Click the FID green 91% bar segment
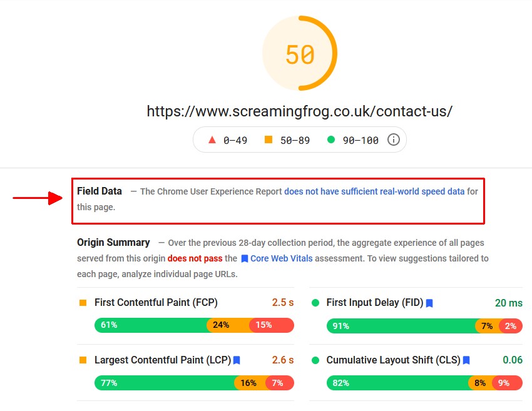Image resolution: width=532 pixels, height=411 pixels. 401,326
